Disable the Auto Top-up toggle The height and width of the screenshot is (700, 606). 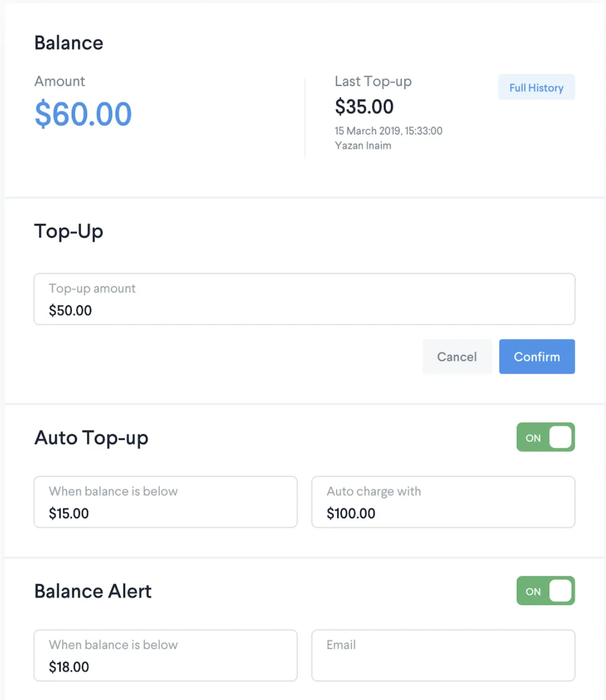point(545,437)
